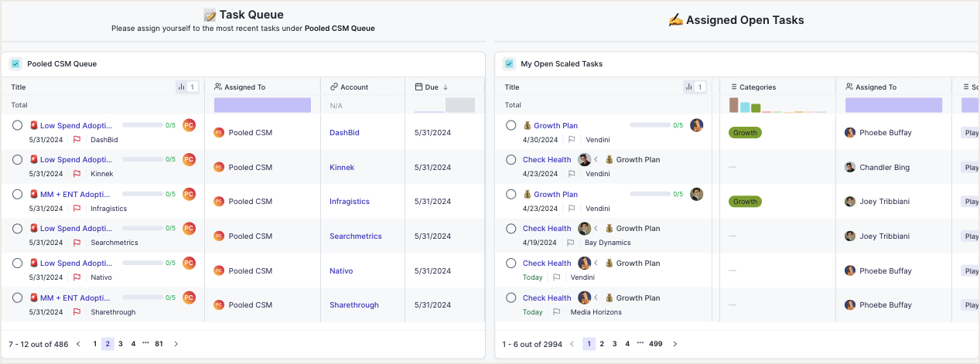Click the flag icon on the DashBid task
Screen dimensions: 980x364
pyautogui.click(x=77, y=140)
